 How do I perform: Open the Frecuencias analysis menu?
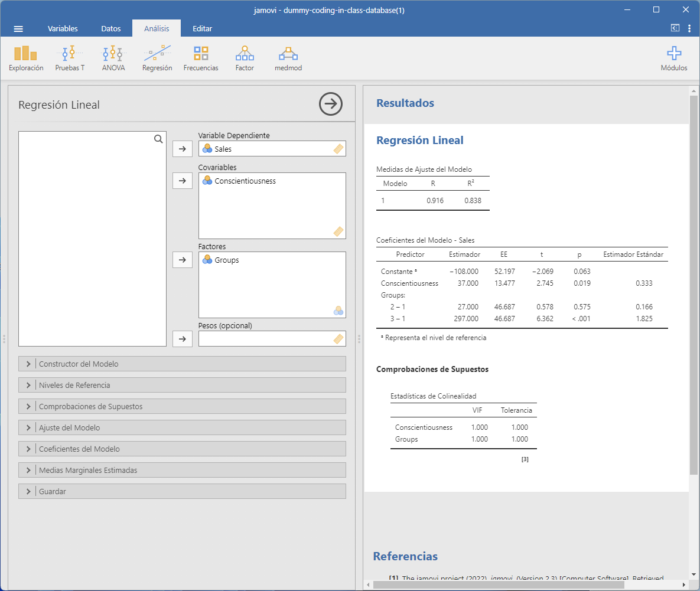click(201, 58)
